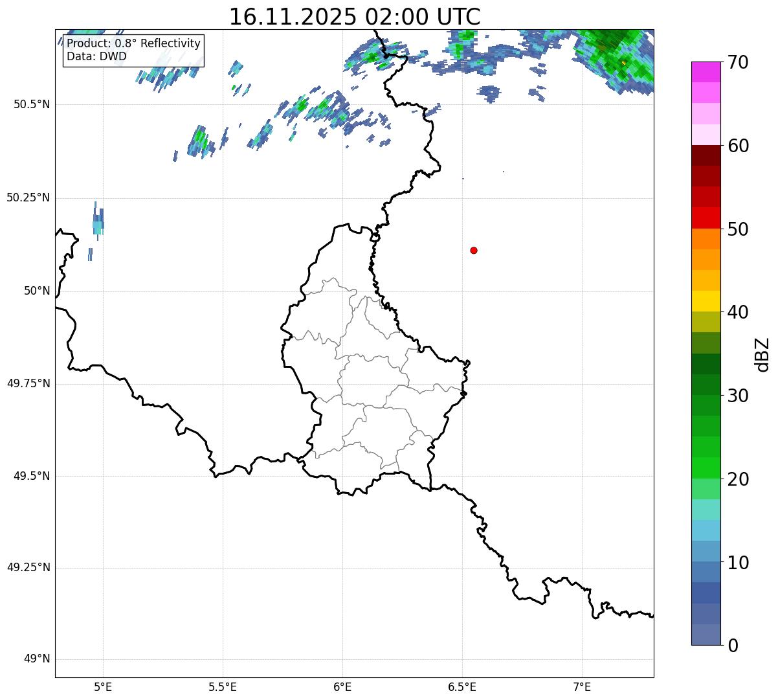Pick the light green segment just below 20
Screen dimensions: 778x700
pyautogui.click(x=706, y=489)
